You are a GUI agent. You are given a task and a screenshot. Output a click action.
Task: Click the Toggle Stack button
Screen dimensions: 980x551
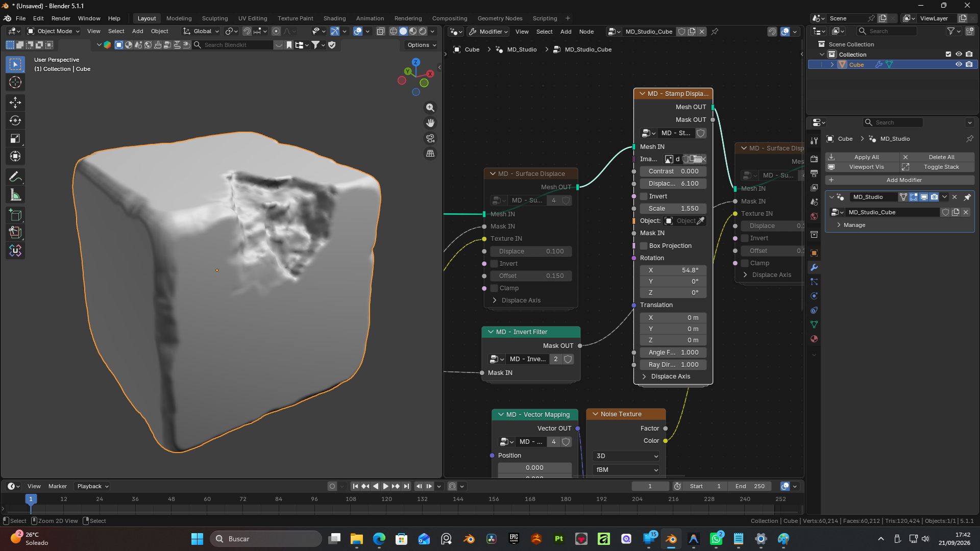click(937, 167)
